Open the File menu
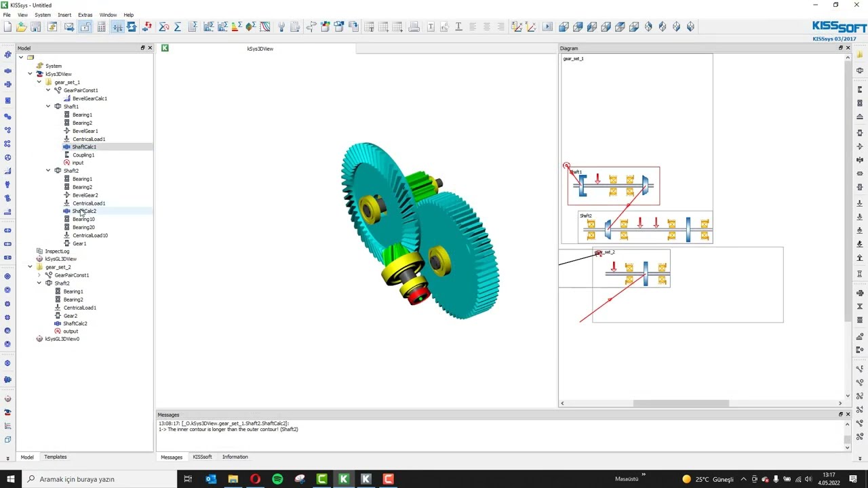868x488 pixels. pyautogui.click(x=7, y=15)
